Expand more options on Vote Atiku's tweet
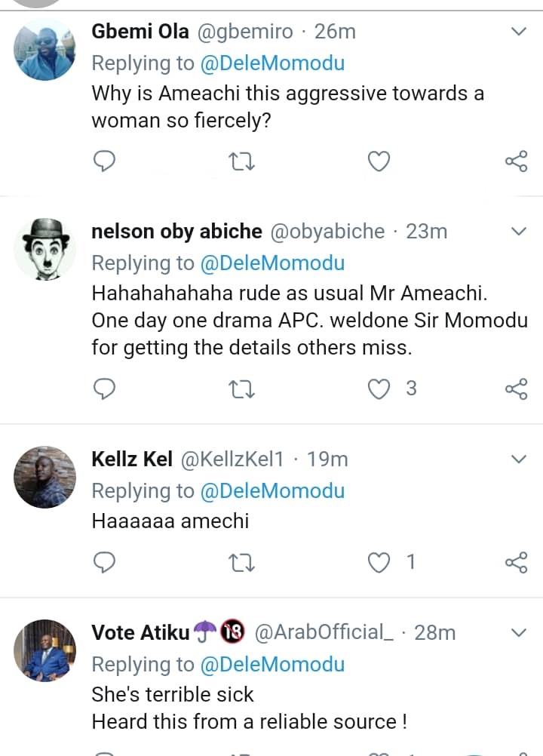 click(x=519, y=632)
